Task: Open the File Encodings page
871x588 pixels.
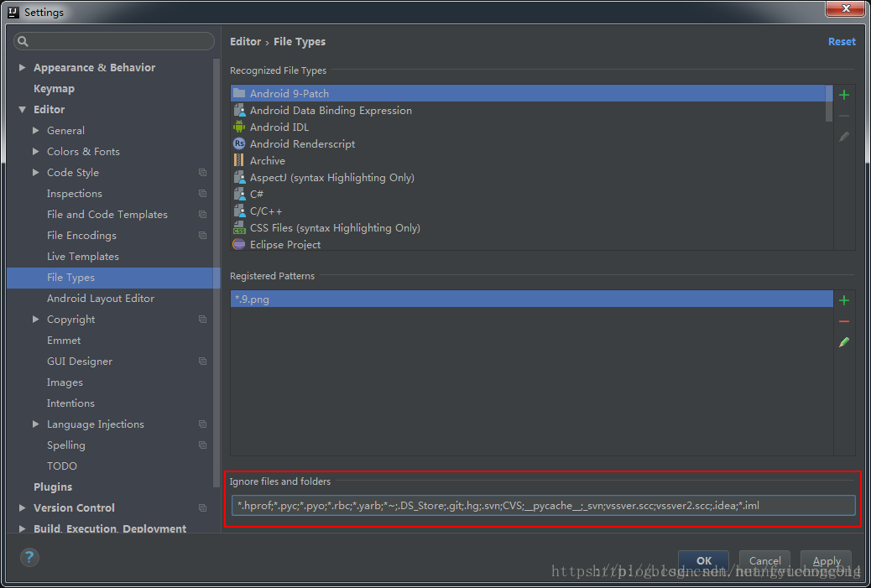Action: tap(81, 236)
